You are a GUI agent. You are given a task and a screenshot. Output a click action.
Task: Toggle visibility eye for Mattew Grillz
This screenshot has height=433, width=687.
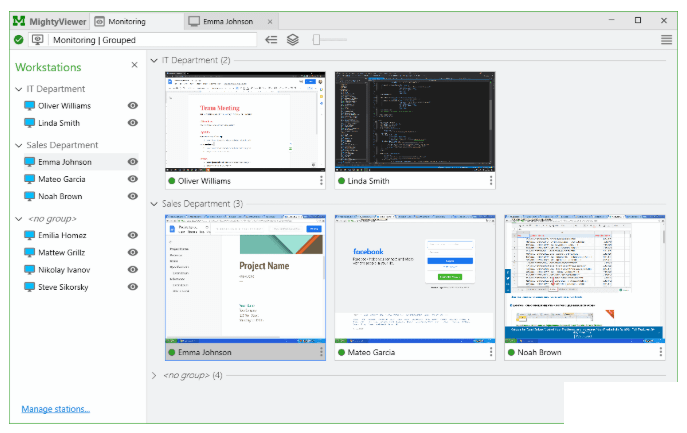[133, 252]
